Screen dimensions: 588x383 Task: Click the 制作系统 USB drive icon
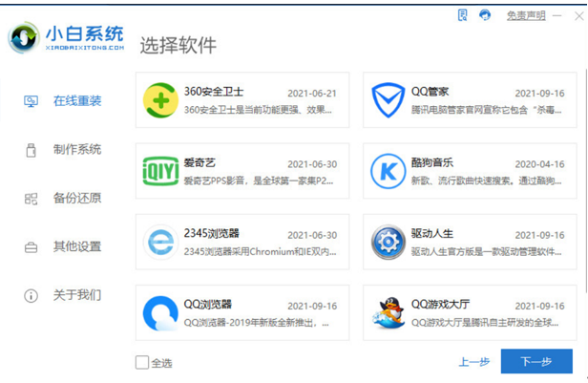(x=31, y=150)
